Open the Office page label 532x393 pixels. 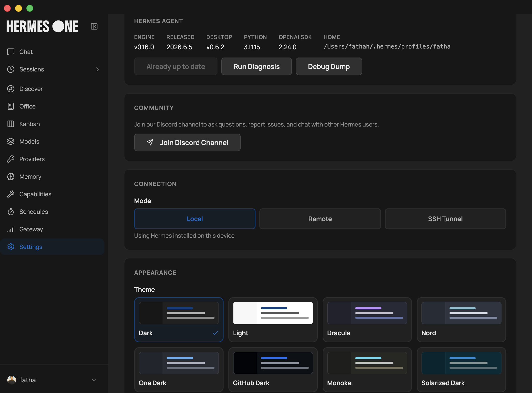(28, 106)
